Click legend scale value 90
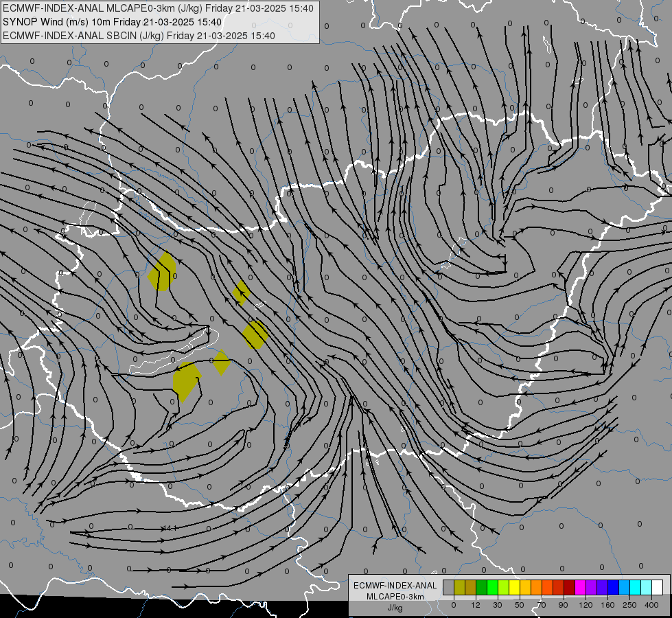This screenshot has height=618, width=672. pos(563,605)
